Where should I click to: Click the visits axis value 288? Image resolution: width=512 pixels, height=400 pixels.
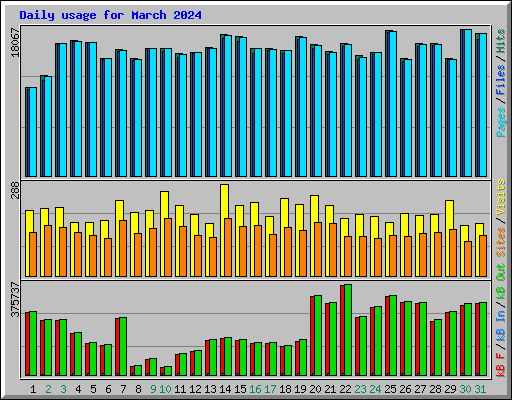(15, 190)
